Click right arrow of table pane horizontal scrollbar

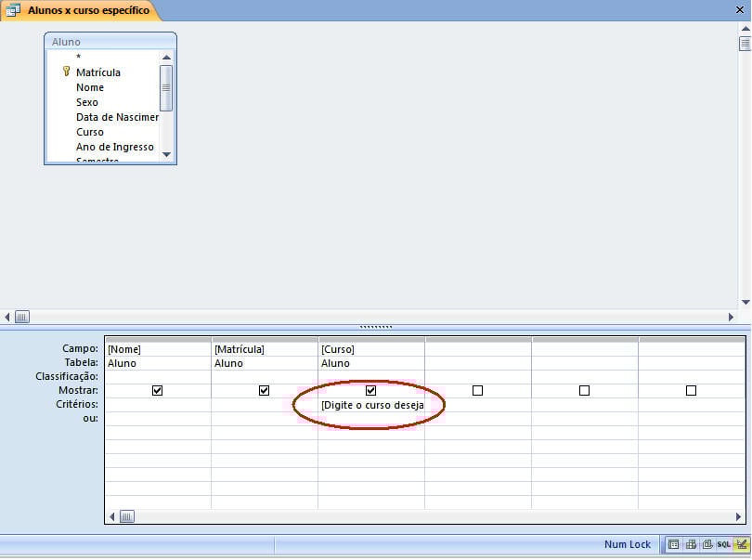[731, 317]
